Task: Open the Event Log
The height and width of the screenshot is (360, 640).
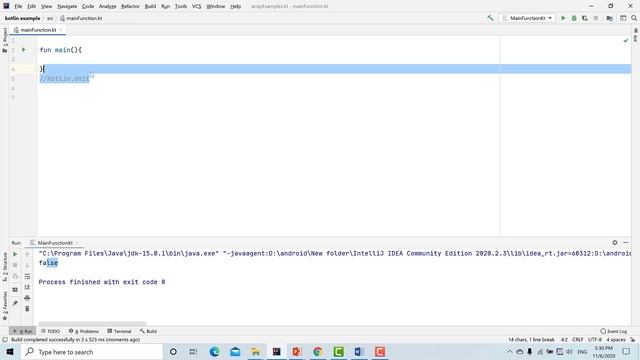Action: [613, 331]
